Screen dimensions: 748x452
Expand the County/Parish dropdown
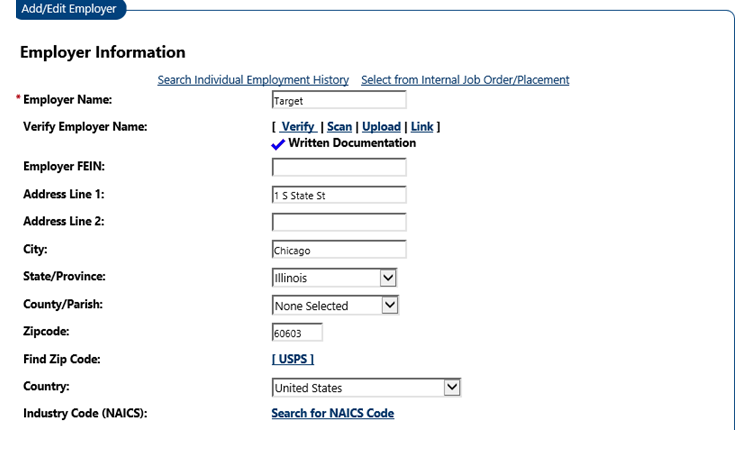click(335, 306)
